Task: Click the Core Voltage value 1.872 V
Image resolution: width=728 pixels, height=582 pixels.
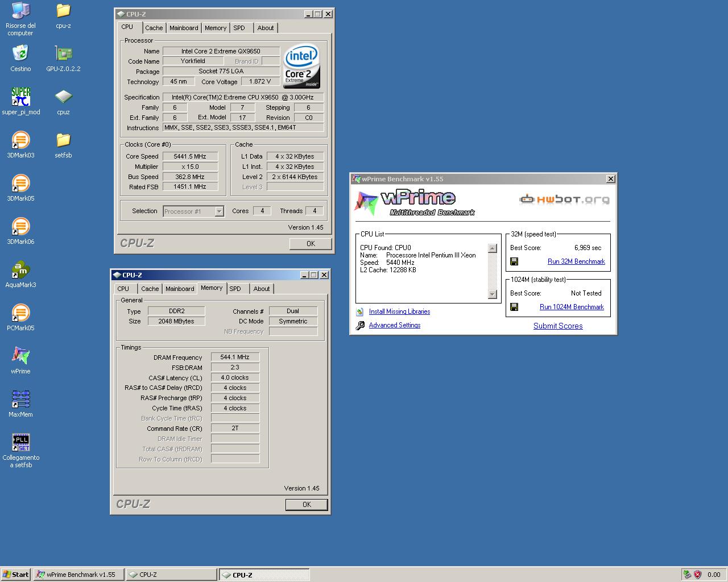Action: coord(260,82)
